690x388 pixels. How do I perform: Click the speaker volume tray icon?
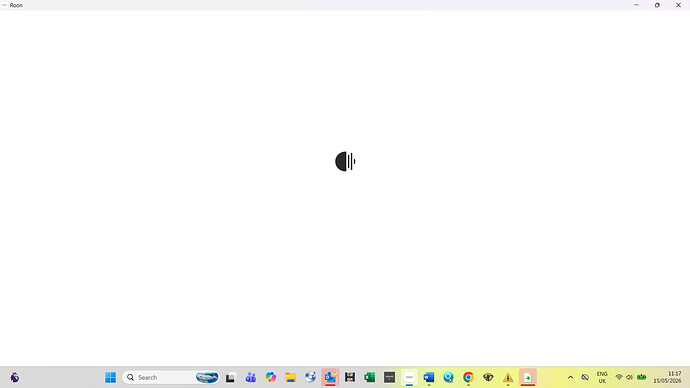pos(629,377)
